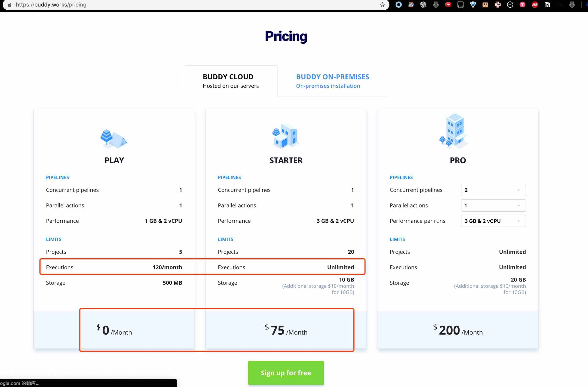Click the electrical outlet face extension icon
This screenshot has width=588, height=387.
tap(485, 5)
